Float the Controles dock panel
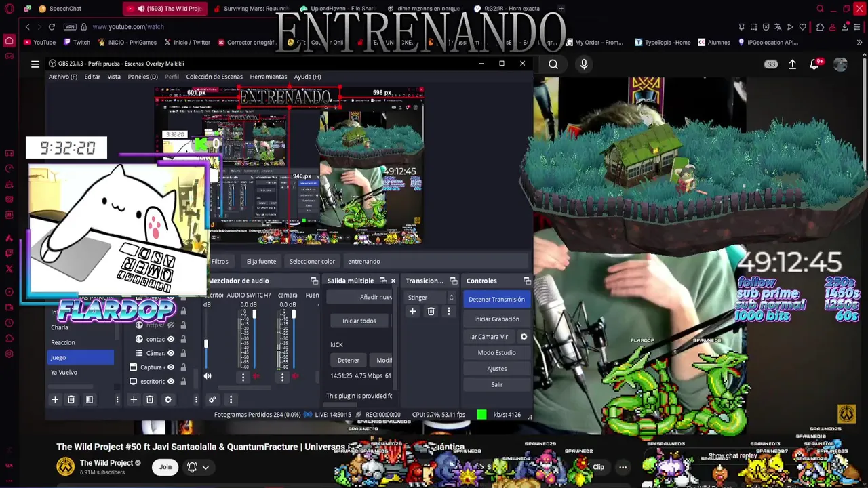Viewport: 868px width, 488px height. coord(527,281)
